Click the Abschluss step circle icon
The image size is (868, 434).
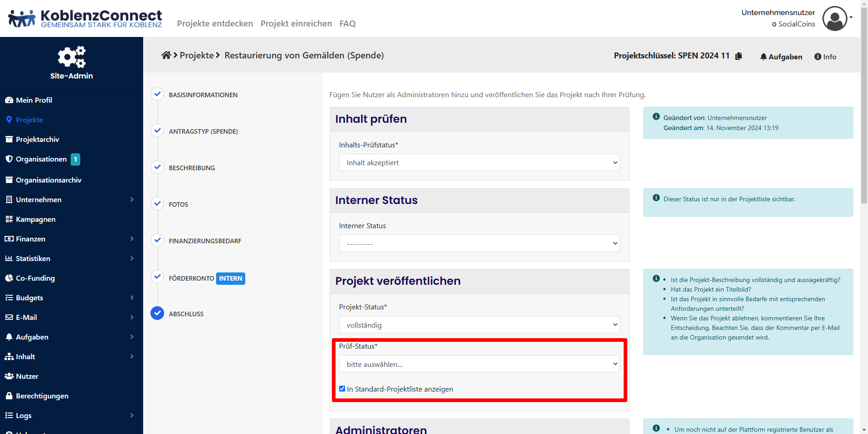(157, 314)
